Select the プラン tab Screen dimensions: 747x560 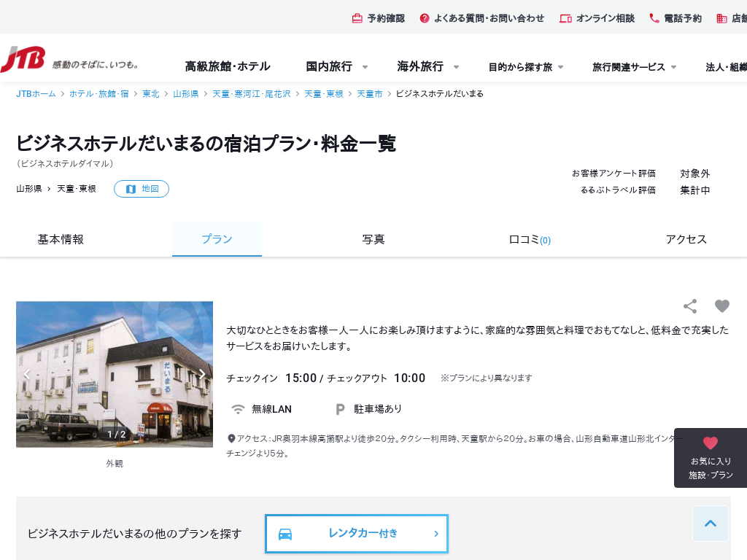[217, 239]
